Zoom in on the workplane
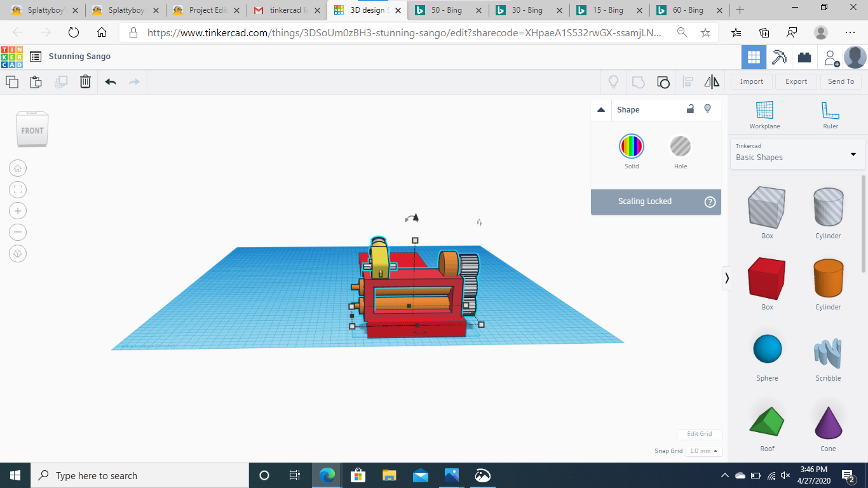Screen dimensions: 868x488 18,211
